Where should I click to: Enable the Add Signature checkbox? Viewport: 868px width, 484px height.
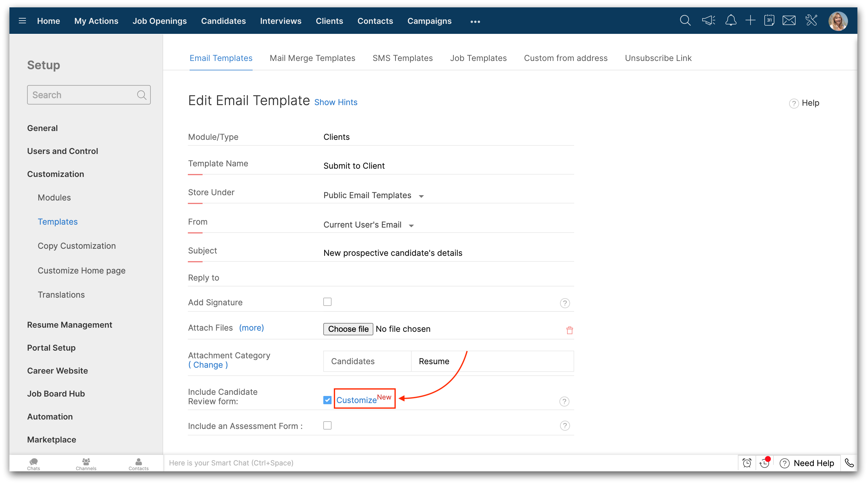(x=327, y=302)
